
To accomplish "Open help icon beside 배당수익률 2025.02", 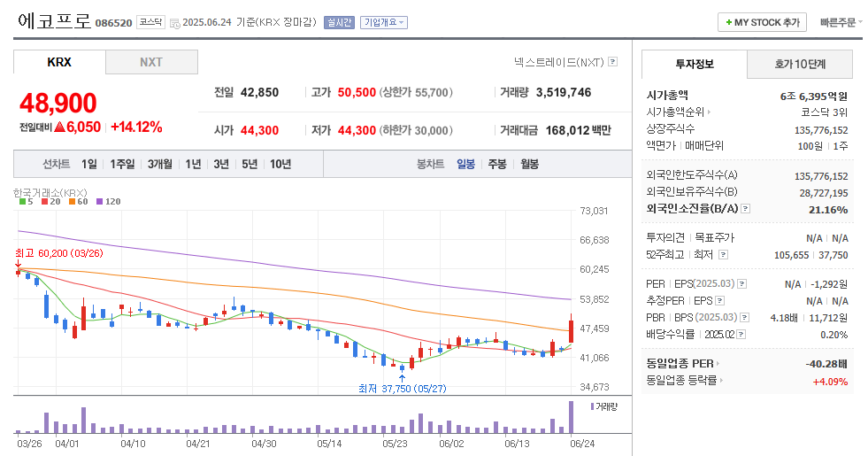I will [x=741, y=335].
